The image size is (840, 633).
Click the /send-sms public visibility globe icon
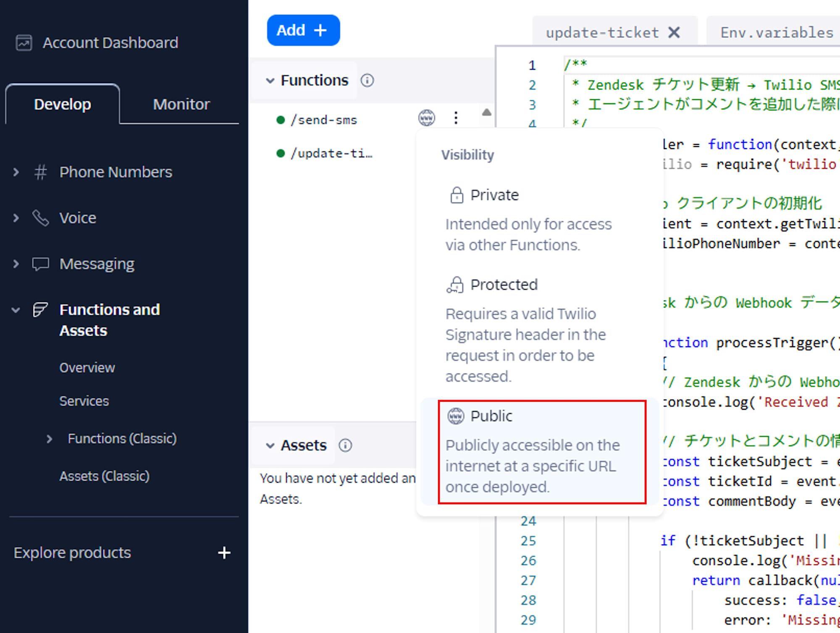pos(427,118)
